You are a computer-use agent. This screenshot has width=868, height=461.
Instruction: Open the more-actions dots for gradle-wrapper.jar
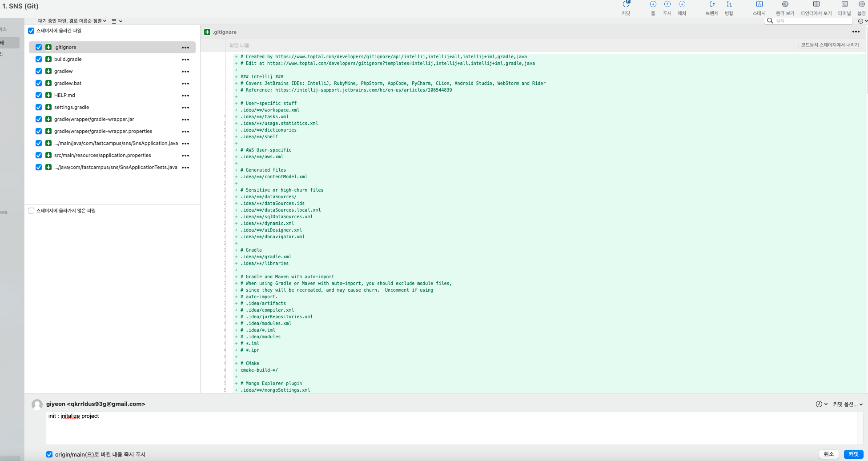click(x=185, y=120)
